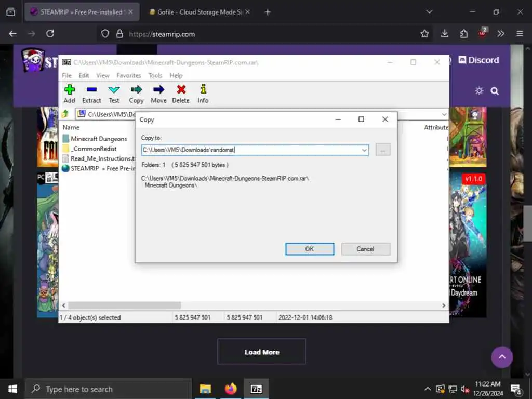The width and height of the screenshot is (532, 399).
Task: Click the Firefox taskbar icon
Action: coord(231,389)
